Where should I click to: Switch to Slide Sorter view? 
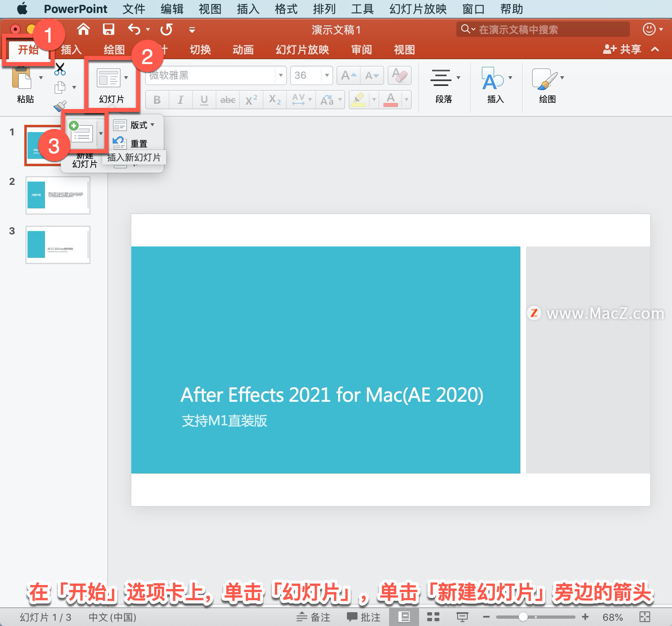[433, 617]
